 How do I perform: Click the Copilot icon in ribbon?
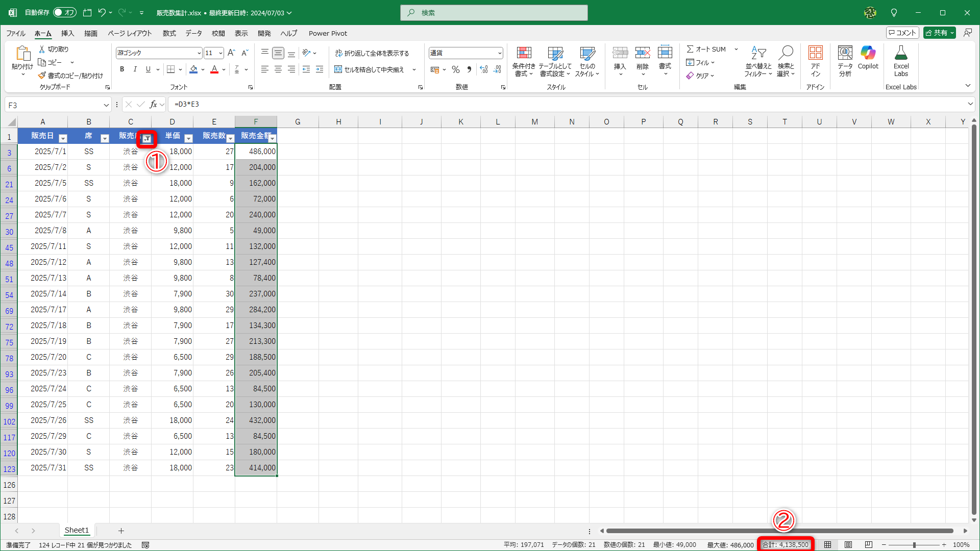point(868,53)
